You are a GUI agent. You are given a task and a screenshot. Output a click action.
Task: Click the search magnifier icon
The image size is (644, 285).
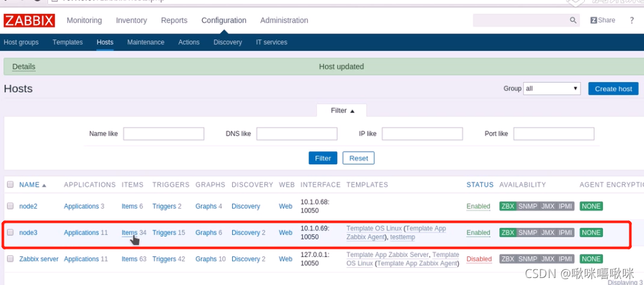point(573,20)
